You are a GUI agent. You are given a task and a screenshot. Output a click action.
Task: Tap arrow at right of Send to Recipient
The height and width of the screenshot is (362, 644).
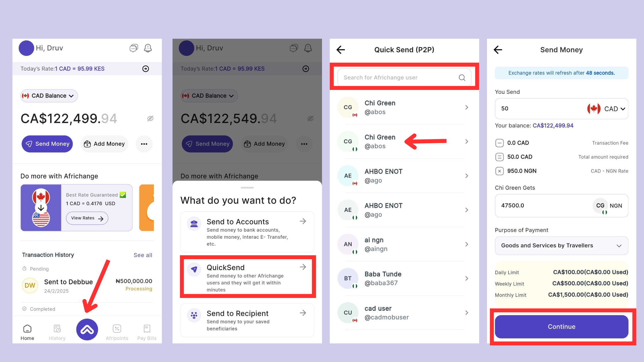(303, 313)
